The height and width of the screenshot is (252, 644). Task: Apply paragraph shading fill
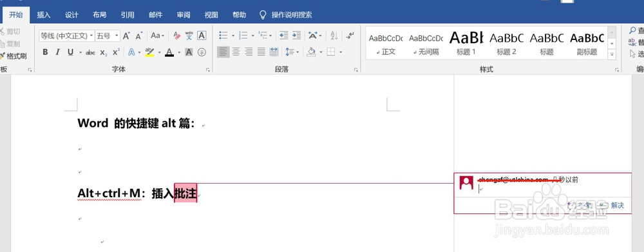pyautogui.click(x=311, y=52)
